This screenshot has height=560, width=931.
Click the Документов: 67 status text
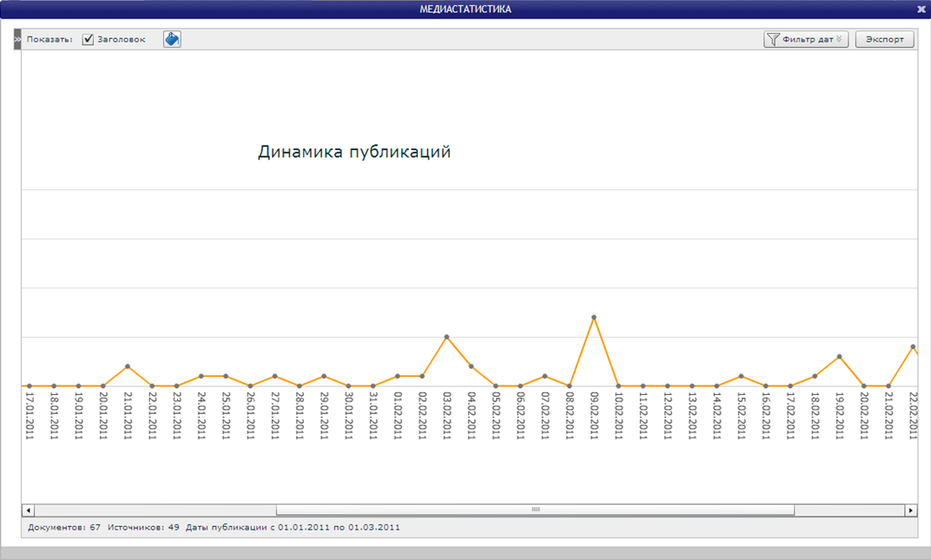[64, 527]
